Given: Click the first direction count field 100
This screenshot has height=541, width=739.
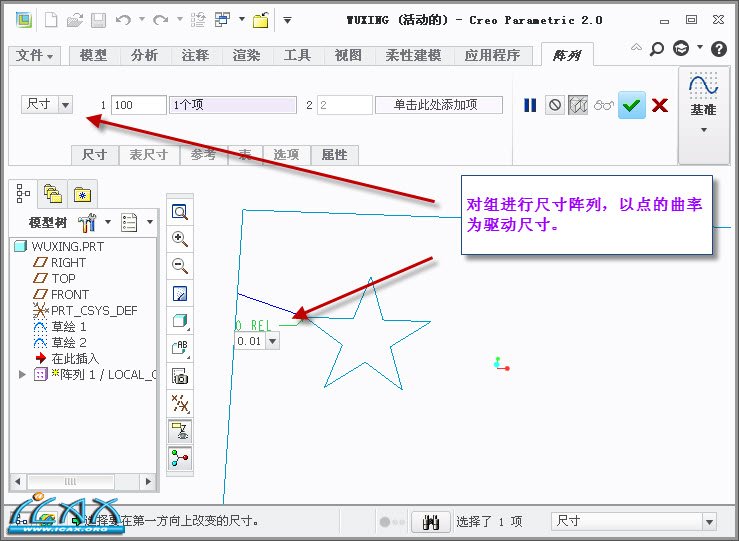Looking at the screenshot, I should coord(139,105).
